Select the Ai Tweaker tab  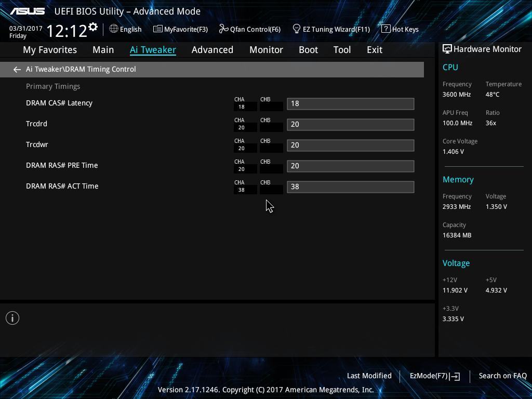point(153,50)
